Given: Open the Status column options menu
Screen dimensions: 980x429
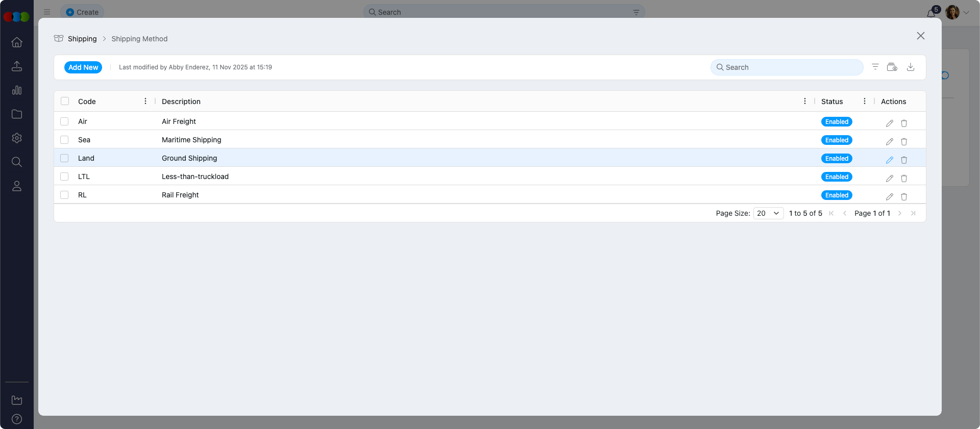Looking at the screenshot, I should [864, 101].
